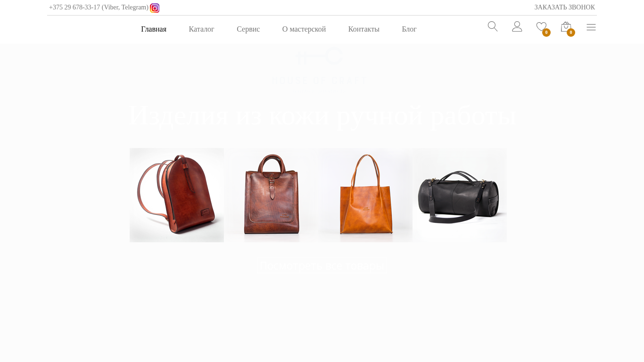Open the Instagram icon link

155,8
